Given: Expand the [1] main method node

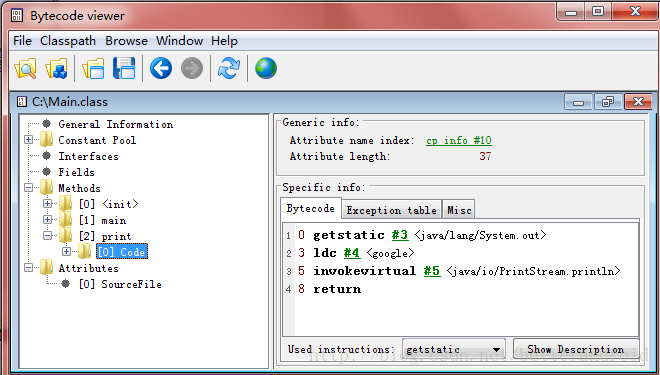Looking at the screenshot, I should click(x=47, y=219).
